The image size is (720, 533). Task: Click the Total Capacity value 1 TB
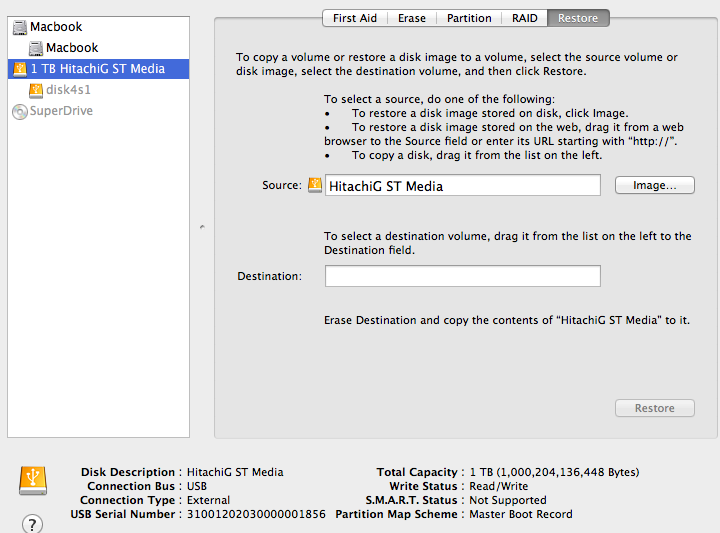554,472
